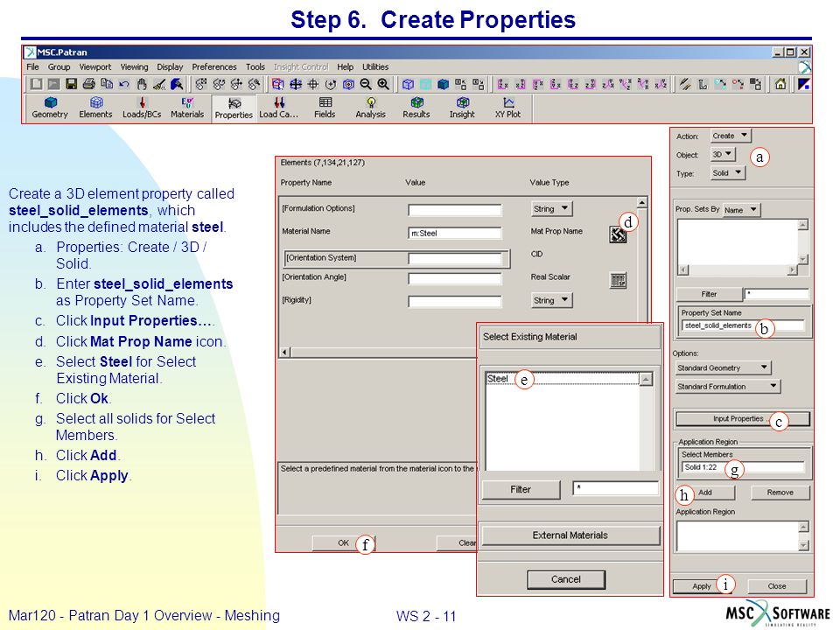Click the wireframe cube display icon
The width and height of the screenshot is (840, 630).
click(409, 84)
